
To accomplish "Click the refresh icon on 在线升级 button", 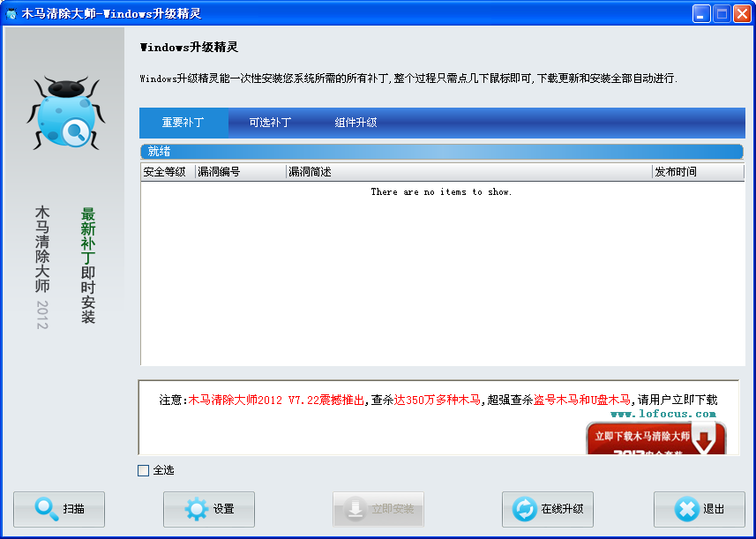I will point(524,509).
